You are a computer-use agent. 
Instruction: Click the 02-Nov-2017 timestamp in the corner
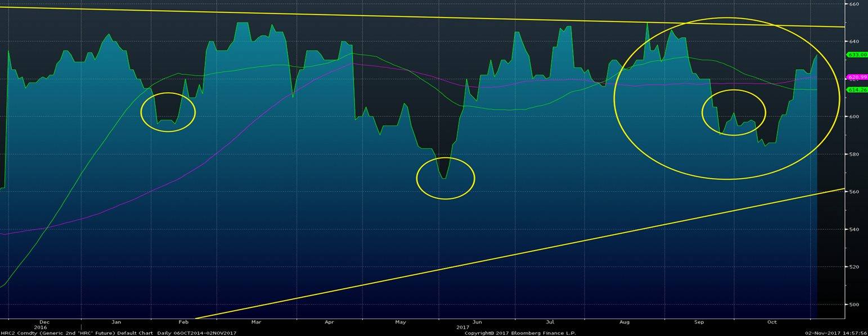click(835, 333)
